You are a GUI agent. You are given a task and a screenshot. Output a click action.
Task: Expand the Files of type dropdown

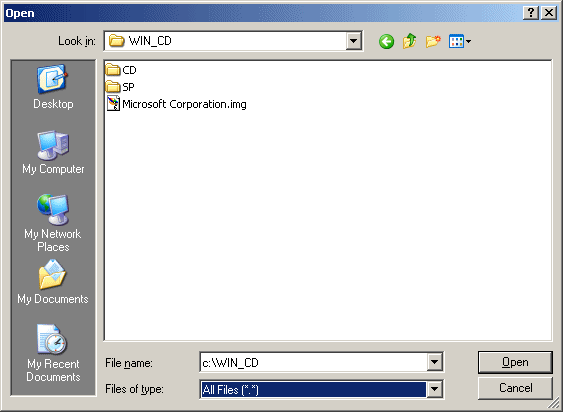point(434,389)
